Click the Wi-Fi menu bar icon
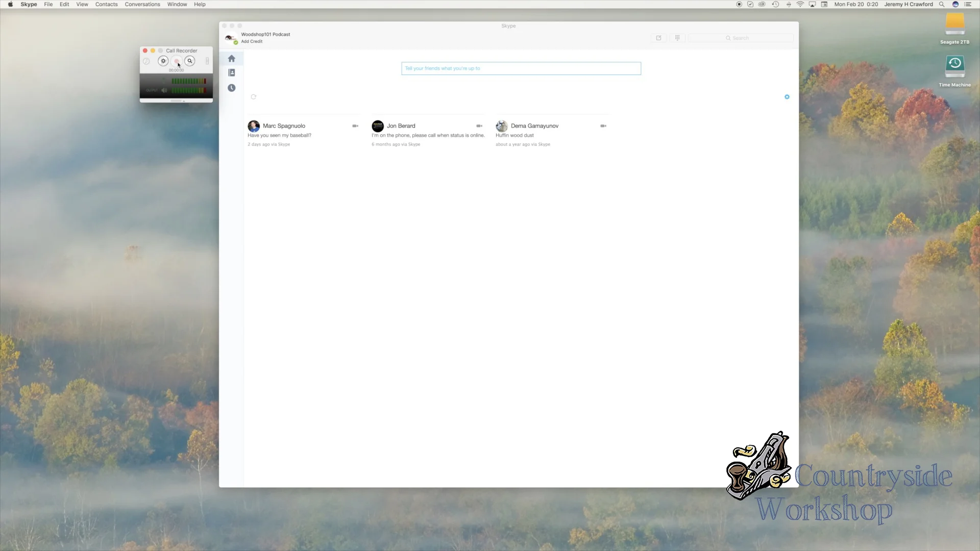 tap(800, 4)
